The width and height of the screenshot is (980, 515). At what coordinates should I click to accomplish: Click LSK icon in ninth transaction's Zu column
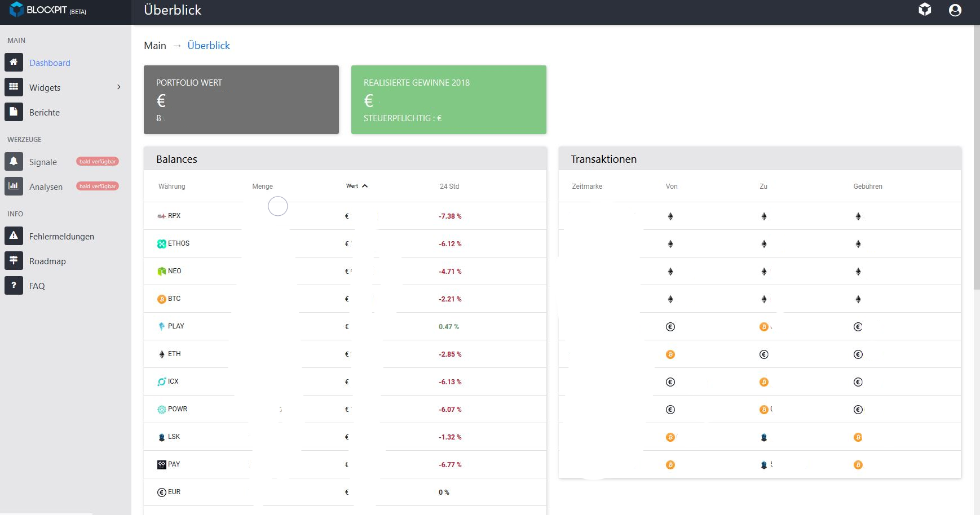(x=764, y=437)
